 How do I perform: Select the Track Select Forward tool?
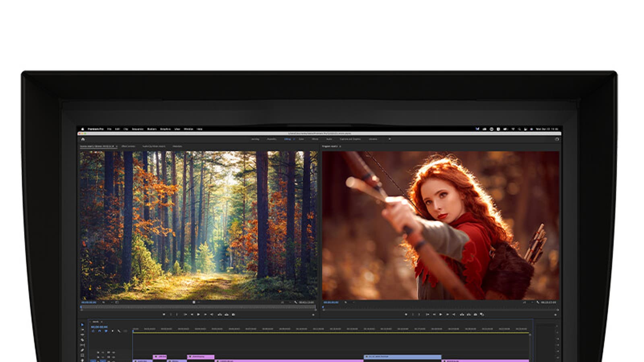coord(83,330)
